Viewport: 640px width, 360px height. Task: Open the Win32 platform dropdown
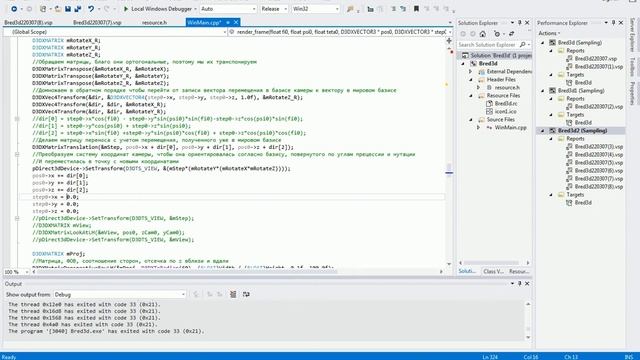(316, 9)
